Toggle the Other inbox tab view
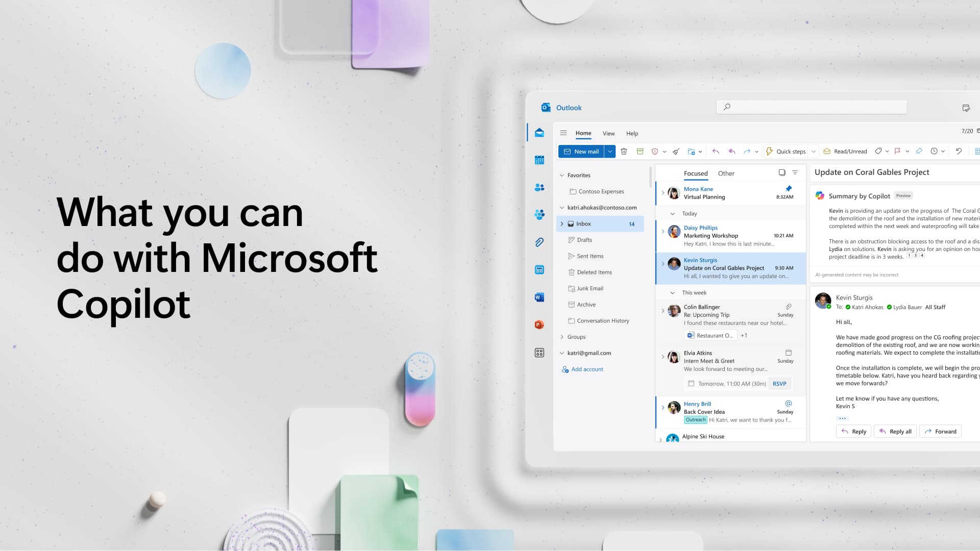The image size is (980, 551). tap(726, 173)
